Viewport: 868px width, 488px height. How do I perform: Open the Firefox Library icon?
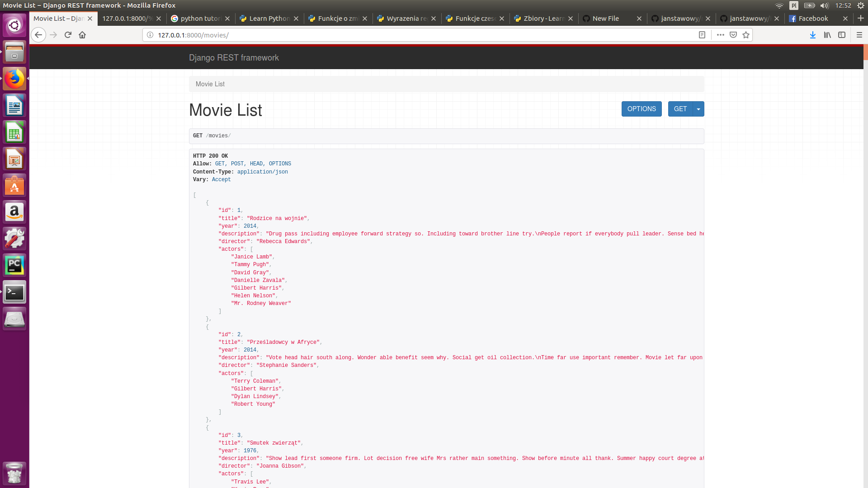[x=827, y=35]
